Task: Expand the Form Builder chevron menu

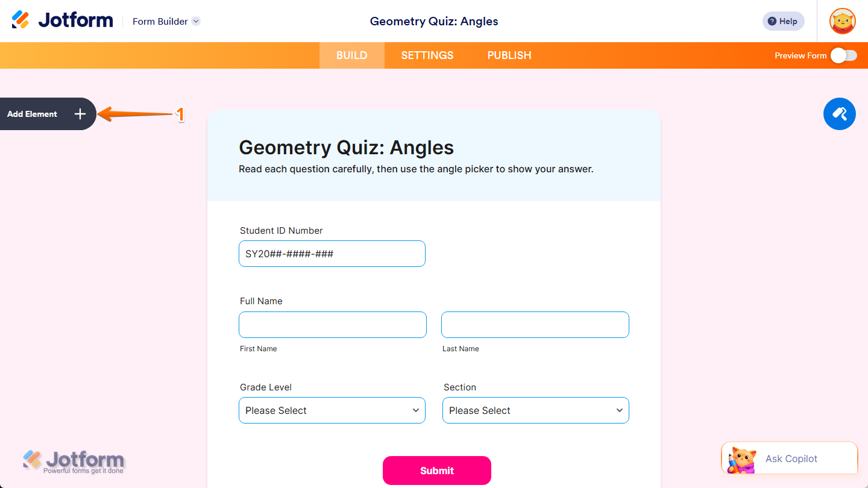Action: 195,21
